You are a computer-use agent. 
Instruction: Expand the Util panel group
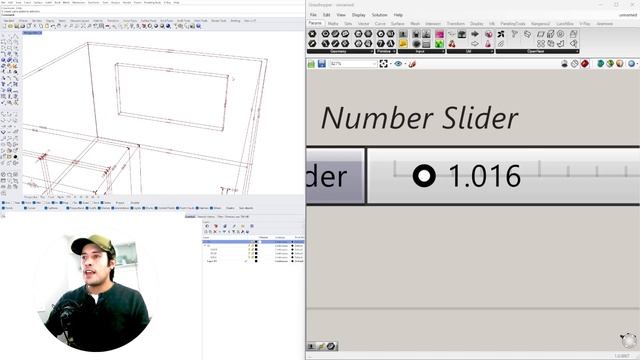tap(492, 51)
